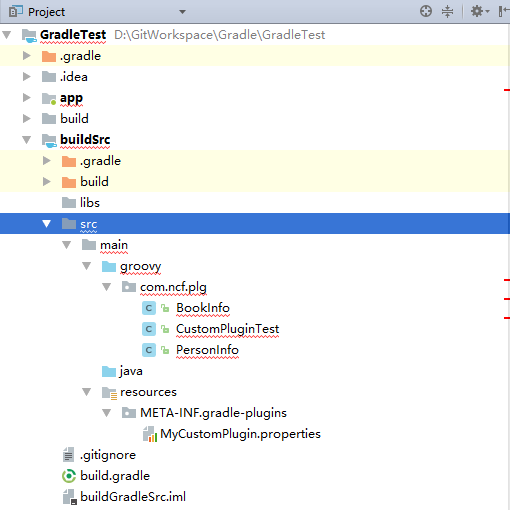Select the PersonInfo class name
Screen dimensions: 510x510
207,350
